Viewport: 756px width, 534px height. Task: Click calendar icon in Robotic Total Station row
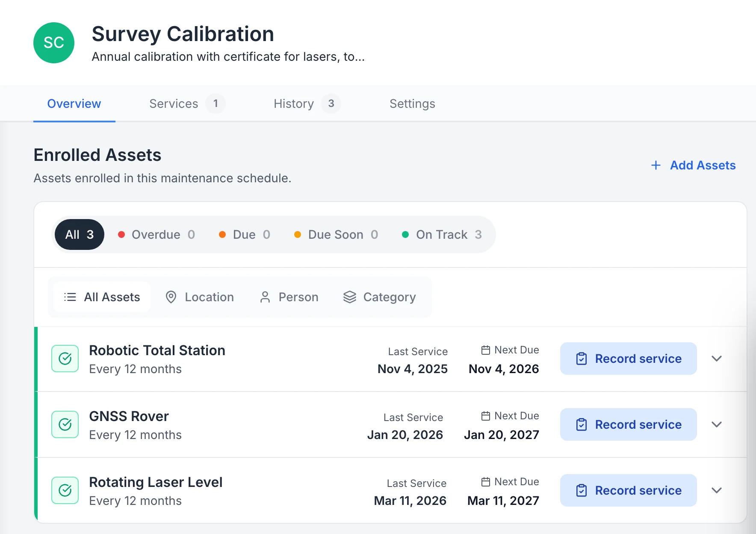coord(486,350)
